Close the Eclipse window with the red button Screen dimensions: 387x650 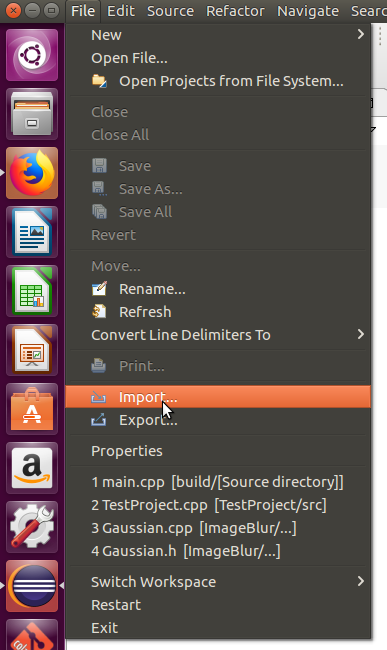pos(13,10)
